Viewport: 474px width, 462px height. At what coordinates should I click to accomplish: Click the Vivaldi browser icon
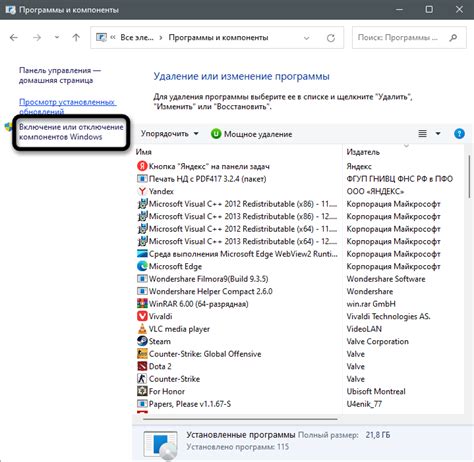tap(142, 316)
